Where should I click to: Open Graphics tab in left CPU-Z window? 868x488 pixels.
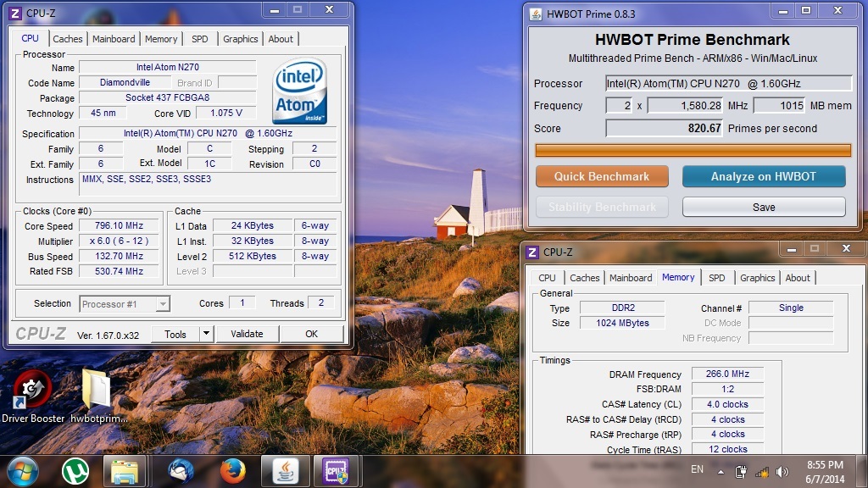click(240, 39)
